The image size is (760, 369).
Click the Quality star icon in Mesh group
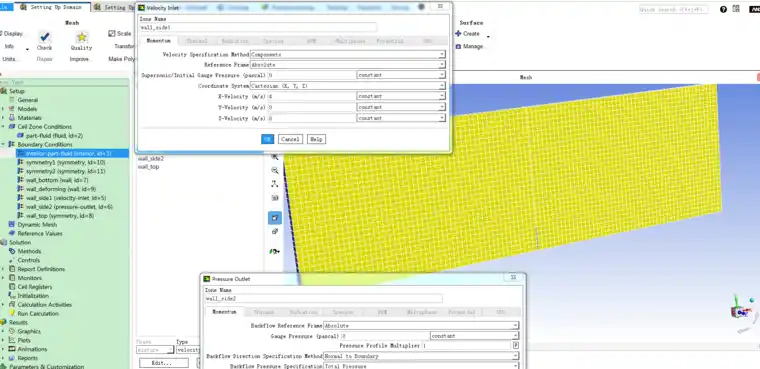coord(82,37)
